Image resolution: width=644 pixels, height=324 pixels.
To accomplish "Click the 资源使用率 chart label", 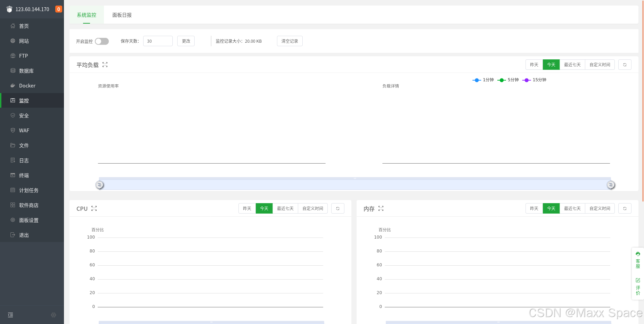I will 108,86.
